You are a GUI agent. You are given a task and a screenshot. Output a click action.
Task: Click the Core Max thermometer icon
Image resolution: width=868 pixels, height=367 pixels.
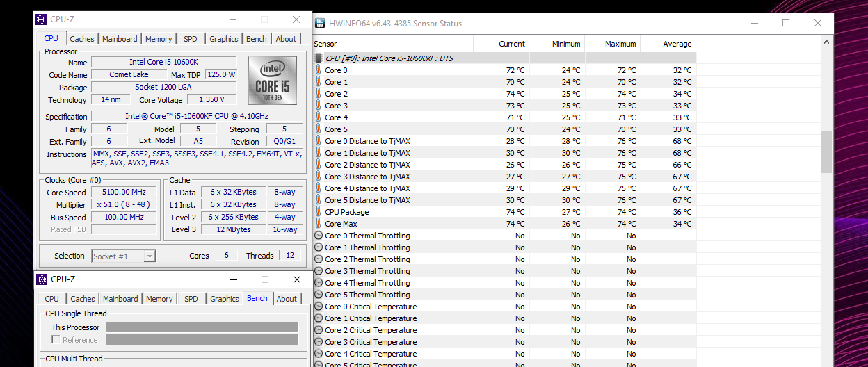(x=319, y=224)
